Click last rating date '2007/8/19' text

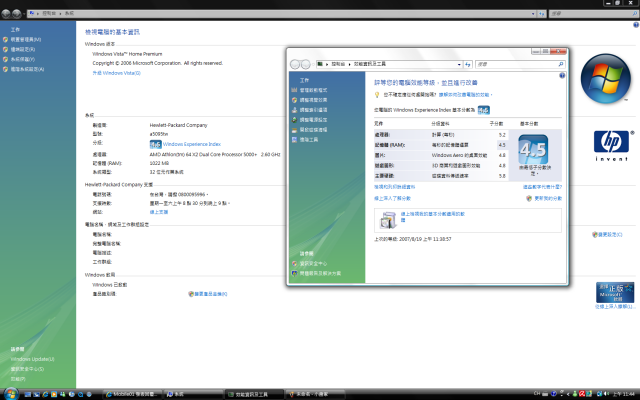coord(413,239)
